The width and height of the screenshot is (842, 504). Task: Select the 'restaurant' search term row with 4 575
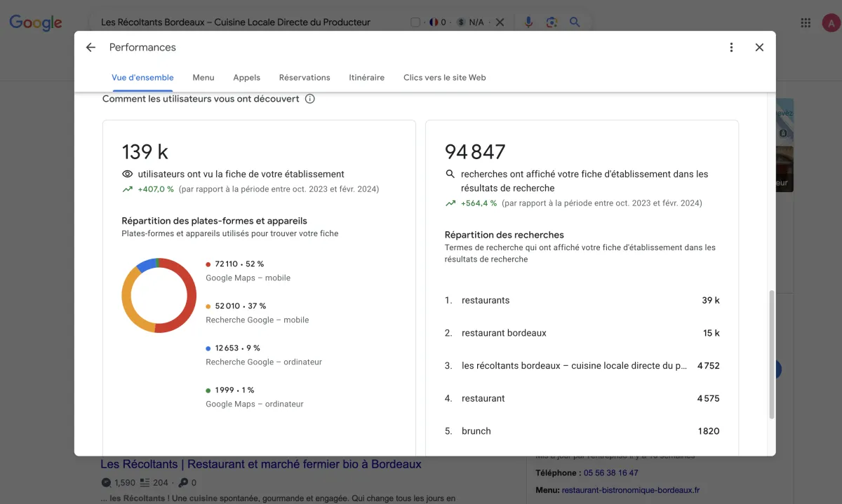point(582,398)
